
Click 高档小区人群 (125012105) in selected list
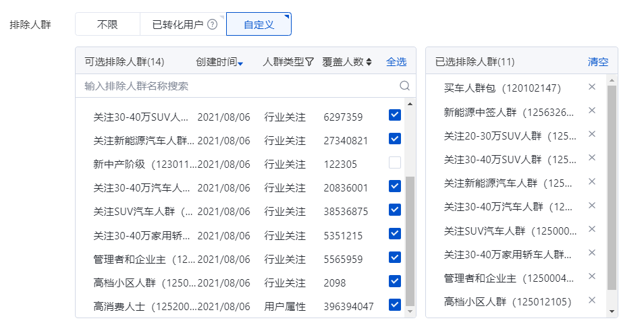coord(508,302)
